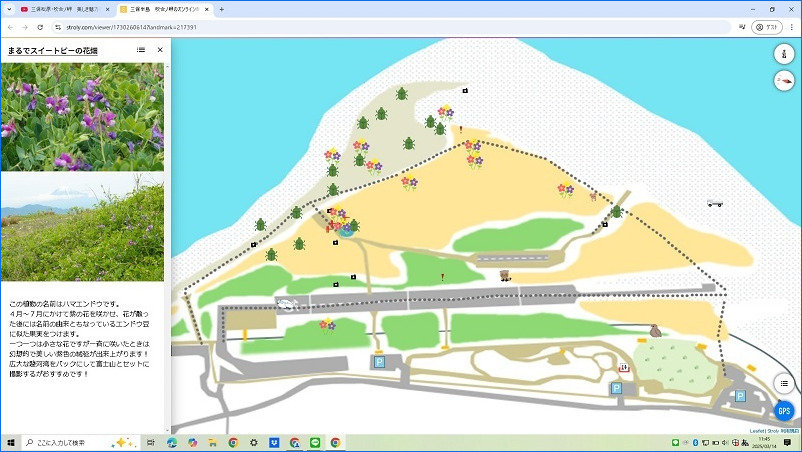View the purple flower close-up photo

pyautogui.click(x=82, y=117)
